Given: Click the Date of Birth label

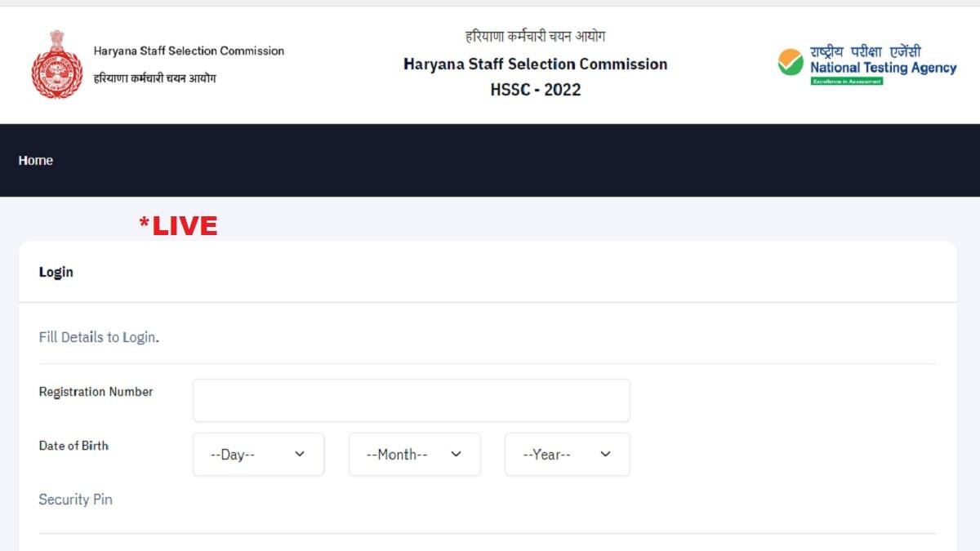Looking at the screenshot, I should [x=74, y=446].
